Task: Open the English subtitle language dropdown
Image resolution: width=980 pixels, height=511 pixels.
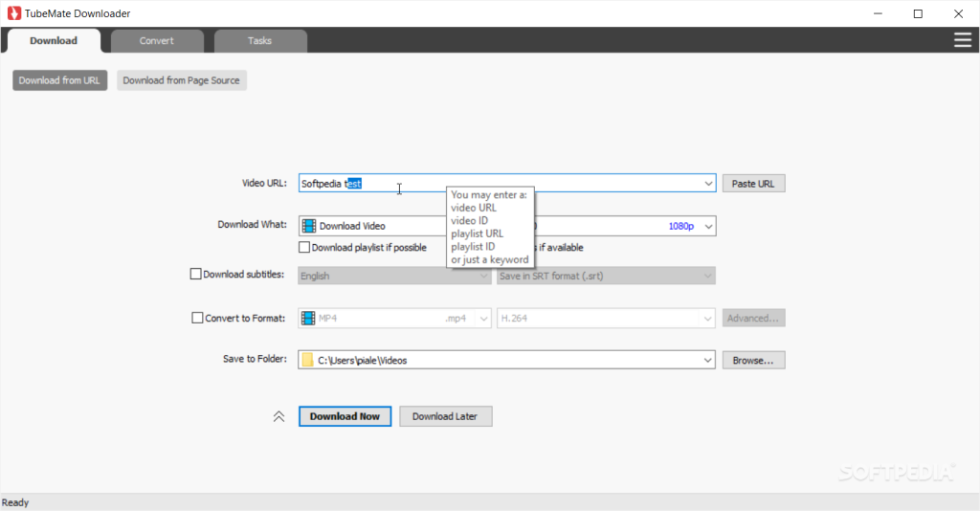Action: click(x=394, y=276)
